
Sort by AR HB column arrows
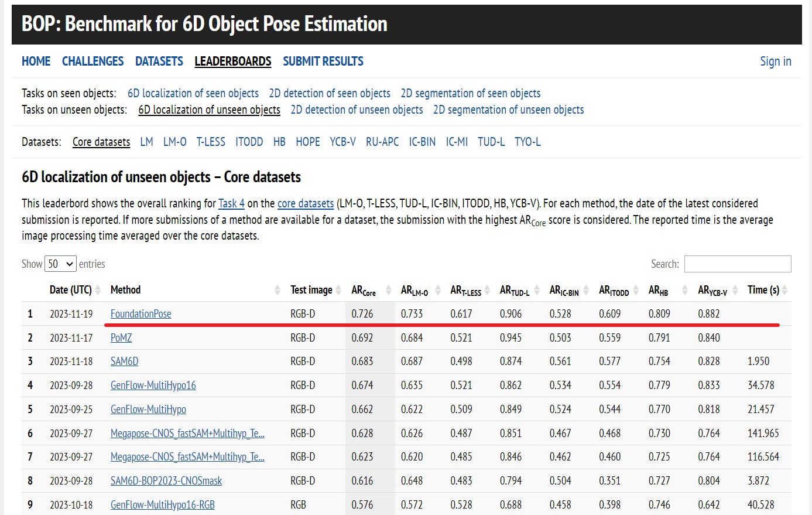(685, 290)
